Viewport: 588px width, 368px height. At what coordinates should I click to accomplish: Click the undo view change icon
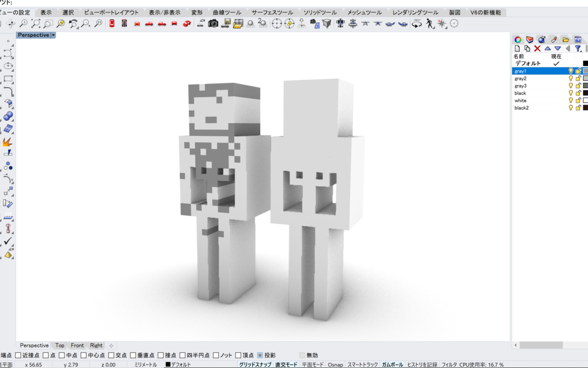pyautogui.click(x=73, y=24)
